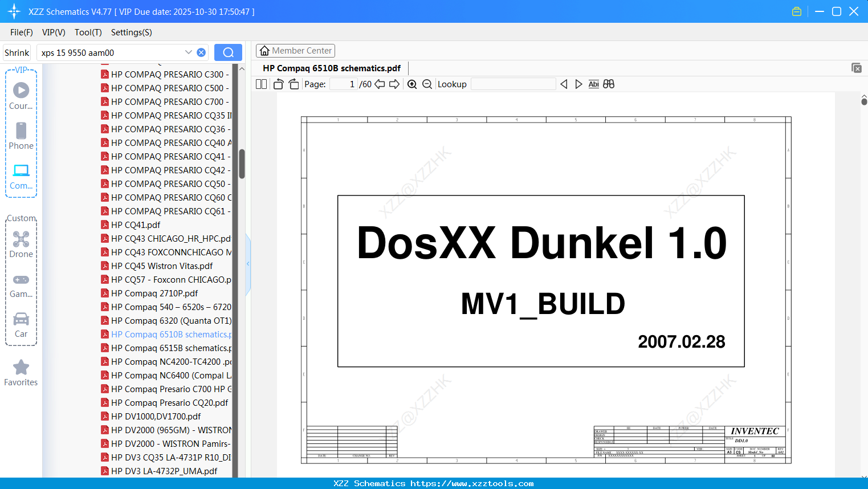Open the File(F) menu
868x489 pixels.
(x=22, y=32)
